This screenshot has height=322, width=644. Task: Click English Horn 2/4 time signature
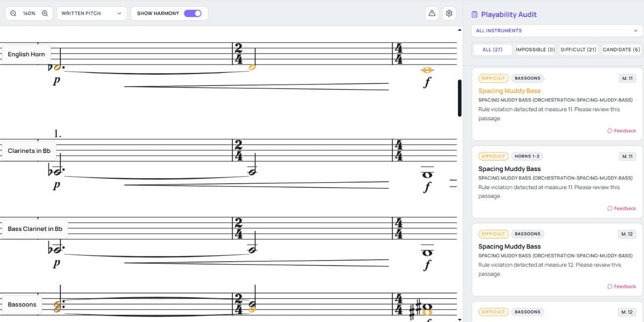[238, 54]
